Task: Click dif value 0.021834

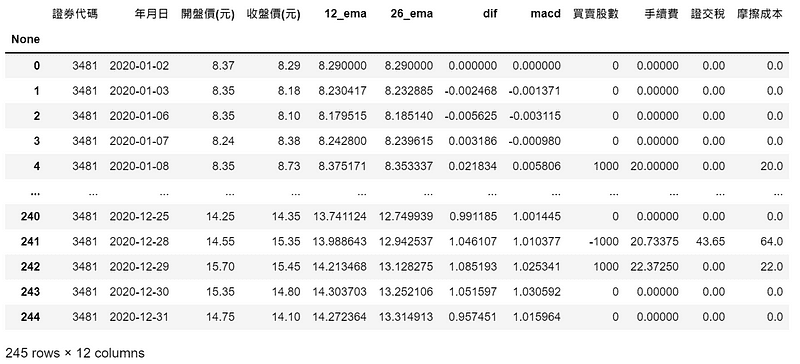Action: click(x=472, y=166)
